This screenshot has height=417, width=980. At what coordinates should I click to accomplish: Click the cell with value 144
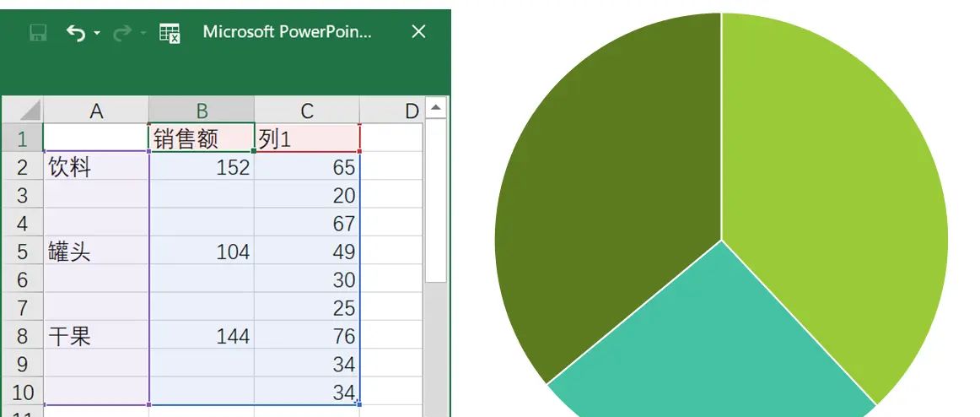[202, 335]
